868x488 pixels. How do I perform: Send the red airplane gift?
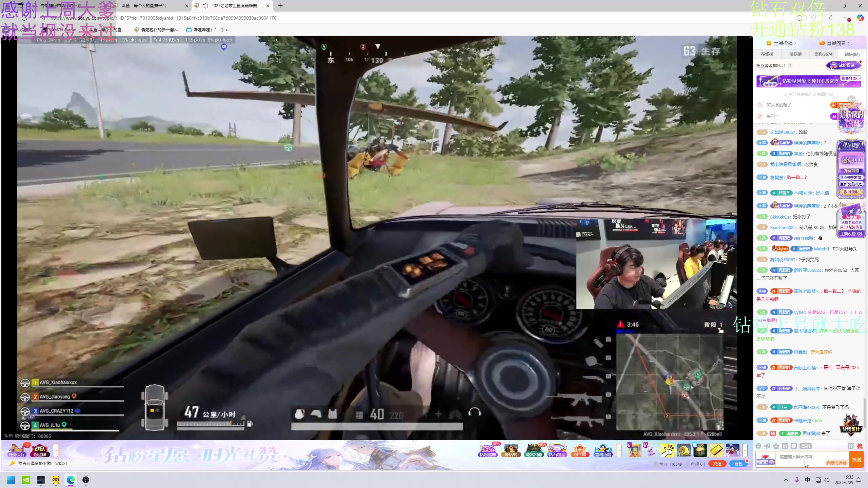[x=732, y=450]
